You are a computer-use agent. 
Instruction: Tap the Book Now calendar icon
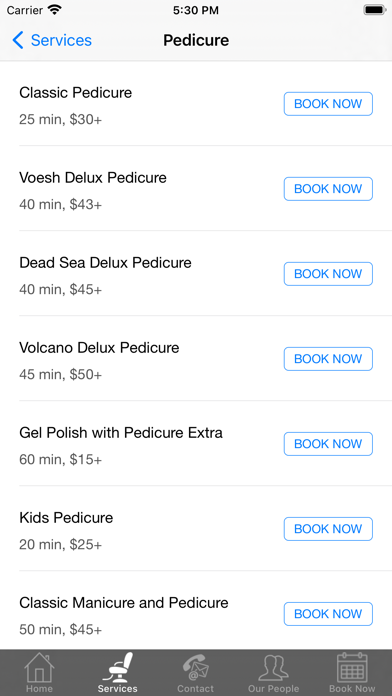(x=352, y=667)
